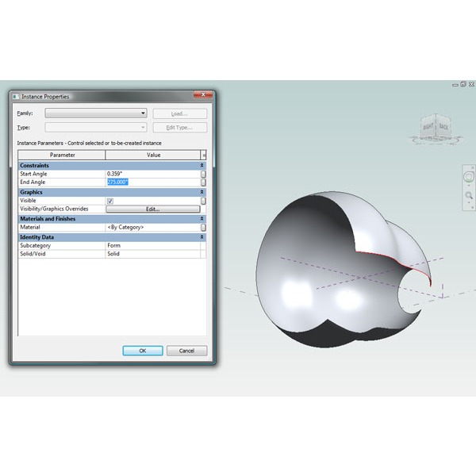Select the Solid/Void value Solid
Image resolution: width=476 pixels, height=476 pixels.
[152, 254]
